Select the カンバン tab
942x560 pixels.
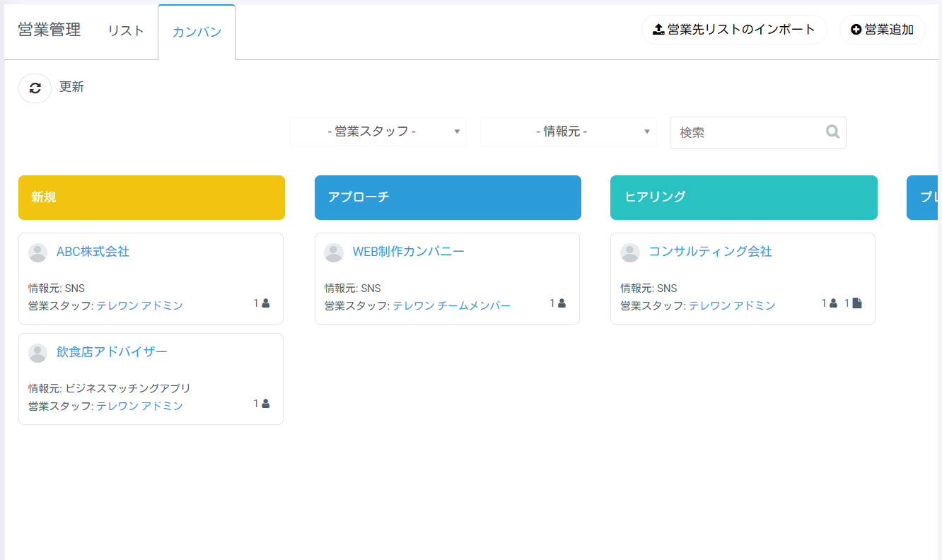pyautogui.click(x=197, y=32)
